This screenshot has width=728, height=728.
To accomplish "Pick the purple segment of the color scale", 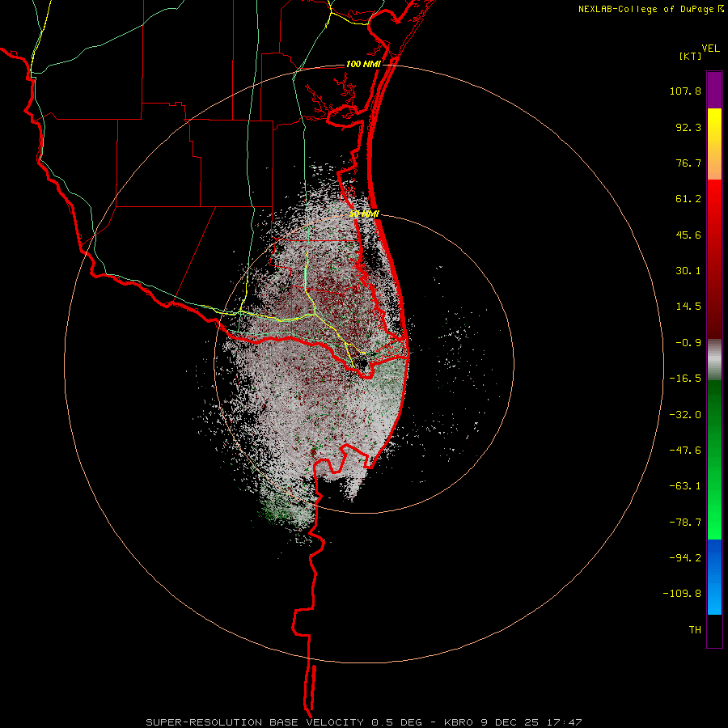I will (x=714, y=90).
